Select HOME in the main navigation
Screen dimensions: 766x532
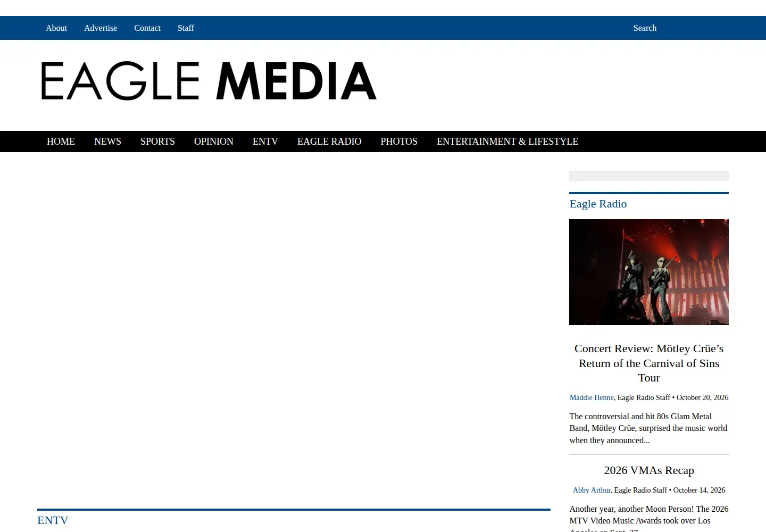coord(61,142)
